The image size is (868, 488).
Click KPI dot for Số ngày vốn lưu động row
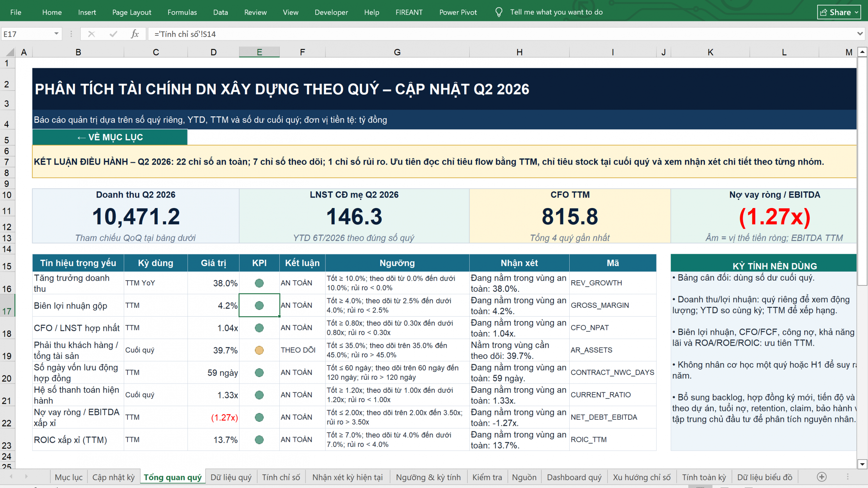[x=259, y=373]
